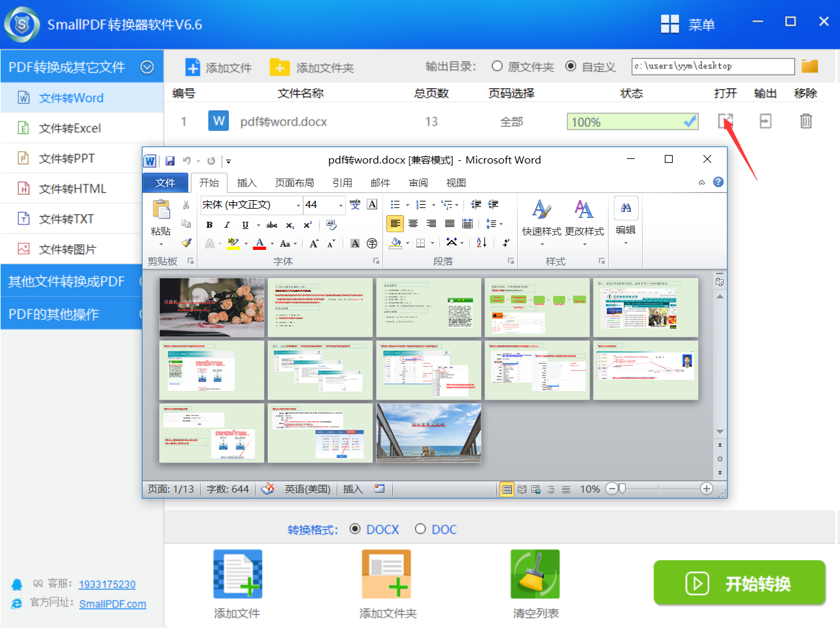Switch to Print Layout view in Word
Screen dimensions: 840x628
pos(507,489)
